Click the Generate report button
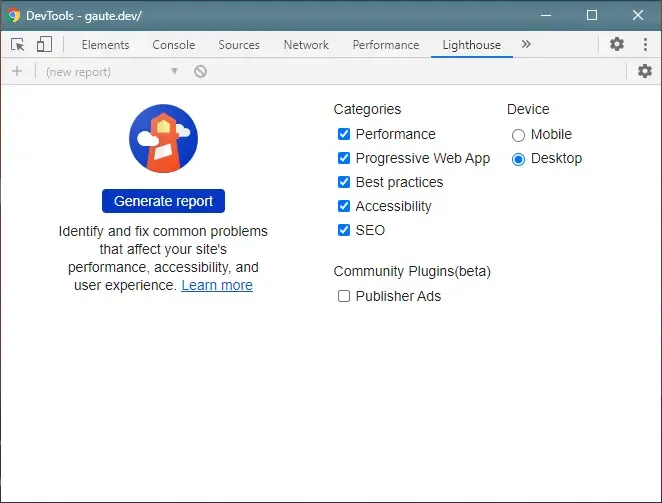 tap(163, 201)
